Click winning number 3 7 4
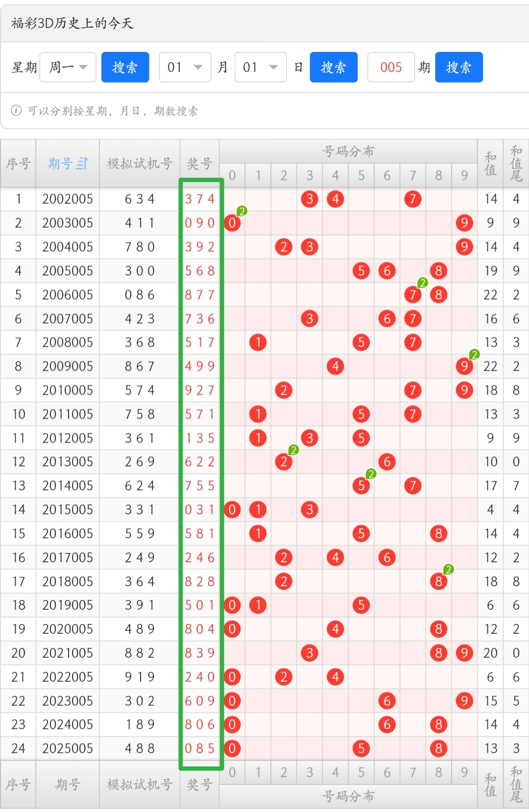Image resolution: width=529 pixels, height=812 pixels. click(200, 199)
